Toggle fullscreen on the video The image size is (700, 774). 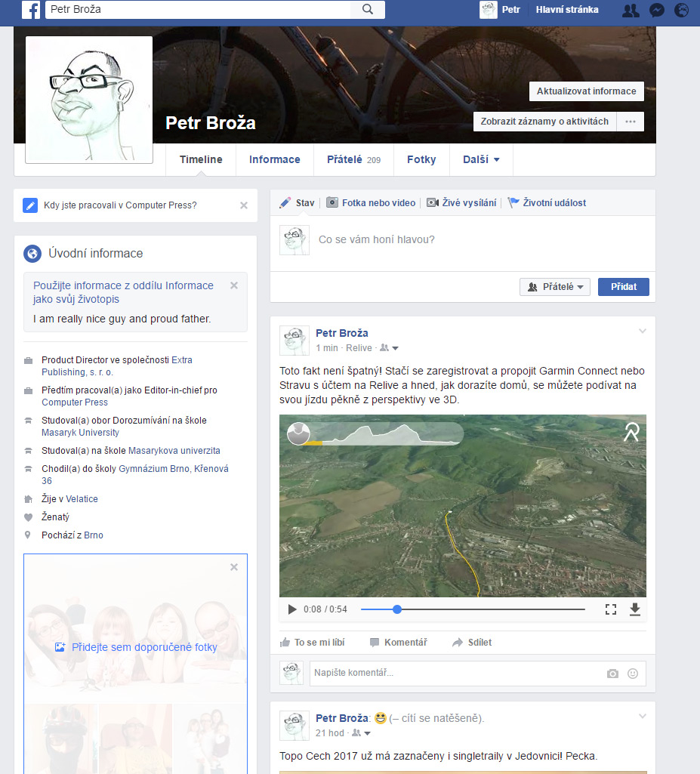(x=611, y=609)
